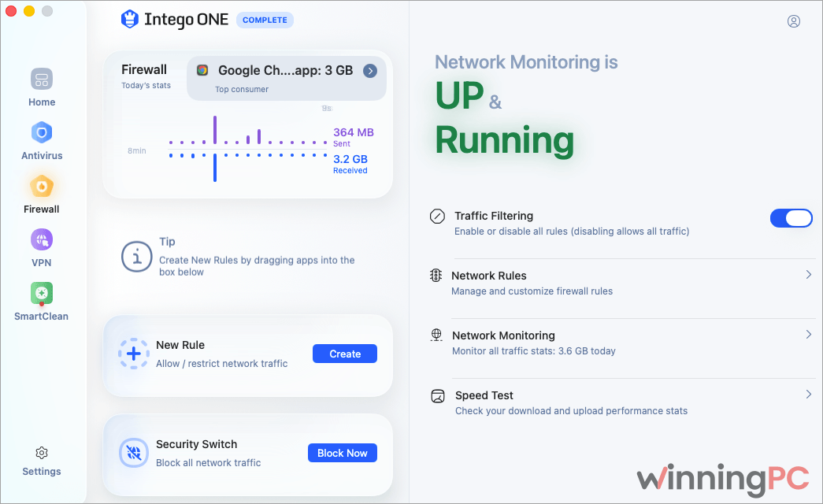
Task: Click the 'Top consumer' label
Action: (242, 89)
